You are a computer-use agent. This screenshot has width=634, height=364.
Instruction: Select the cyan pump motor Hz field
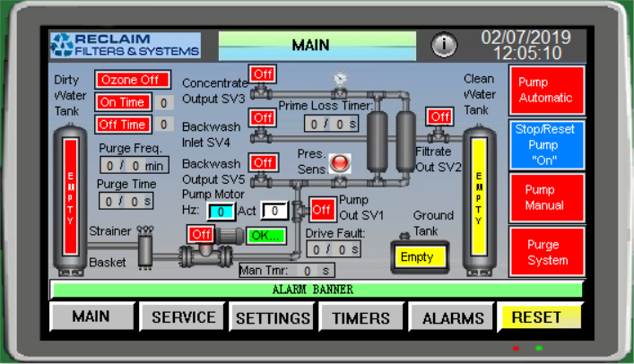click(220, 212)
